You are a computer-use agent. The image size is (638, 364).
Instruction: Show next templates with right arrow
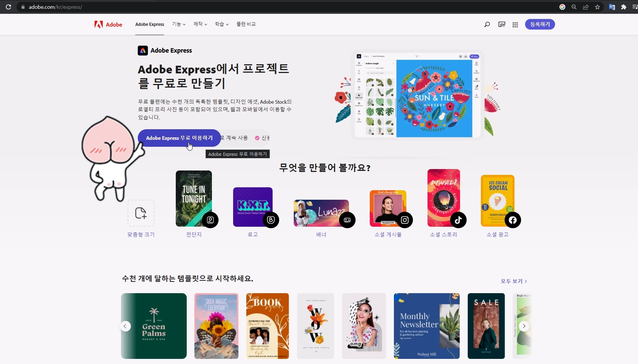[x=524, y=326]
